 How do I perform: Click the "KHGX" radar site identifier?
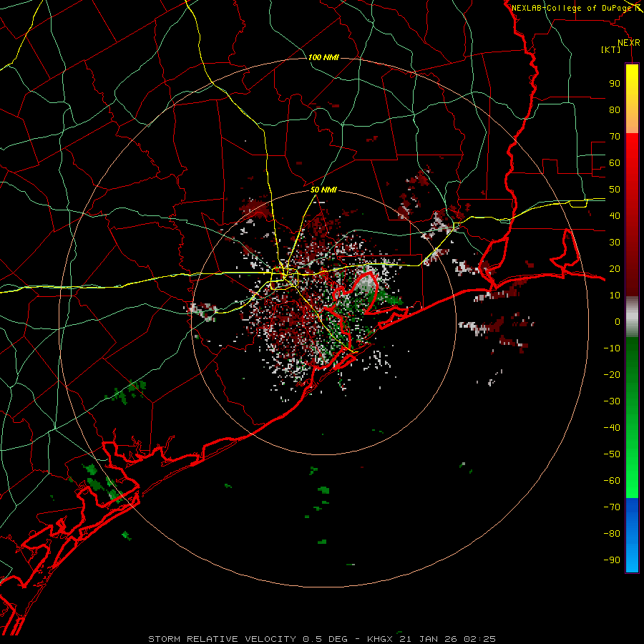pyautogui.click(x=380, y=639)
